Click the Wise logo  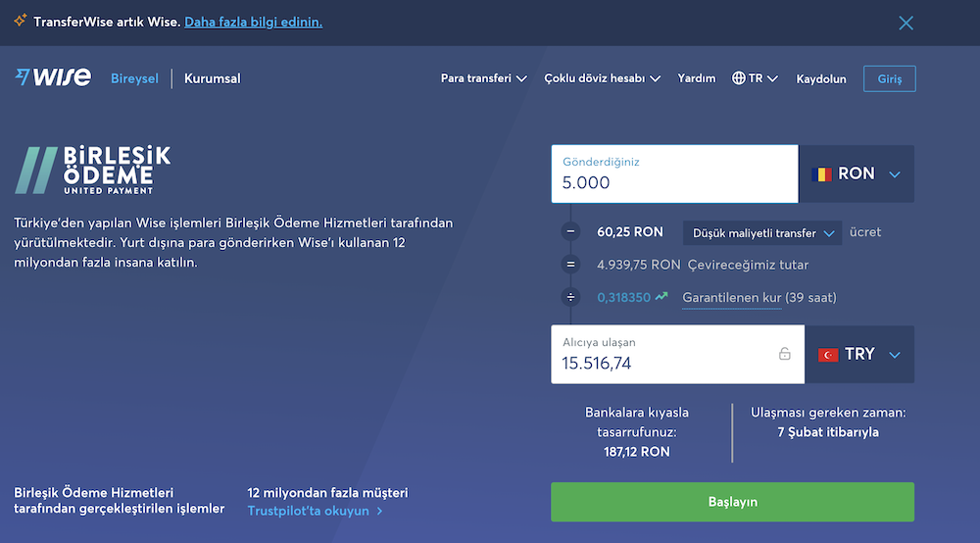point(53,77)
